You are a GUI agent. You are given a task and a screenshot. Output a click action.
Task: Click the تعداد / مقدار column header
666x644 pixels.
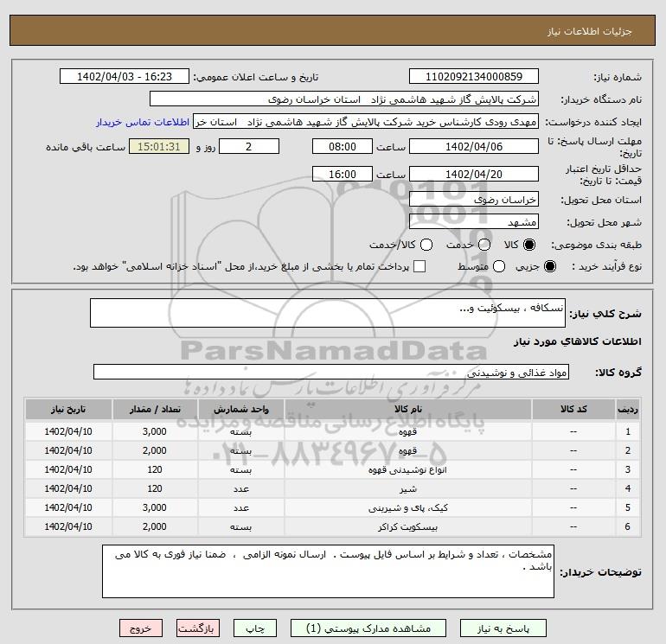coord(155,409)
